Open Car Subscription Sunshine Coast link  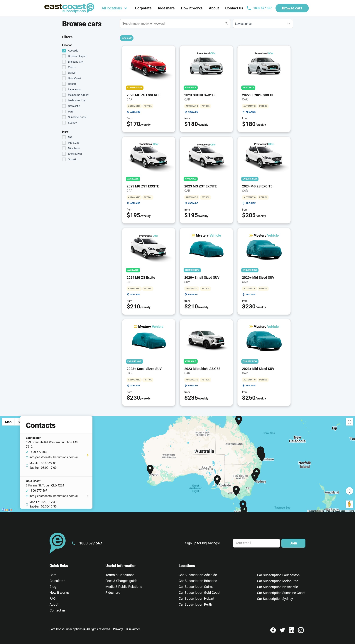pyautogui.click(x=281, y=593)
